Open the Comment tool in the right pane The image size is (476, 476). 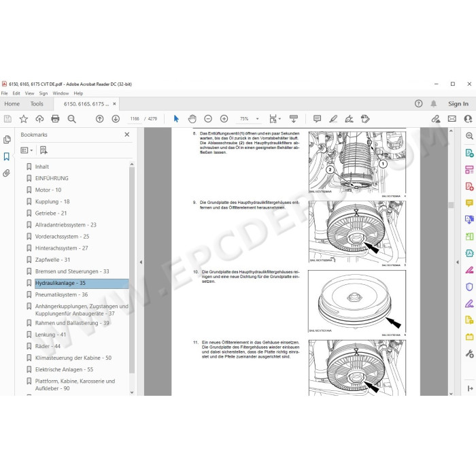(469, 203)
